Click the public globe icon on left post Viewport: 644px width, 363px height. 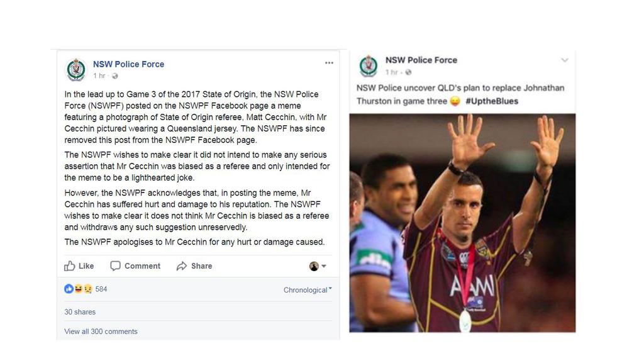coord(115,76)
